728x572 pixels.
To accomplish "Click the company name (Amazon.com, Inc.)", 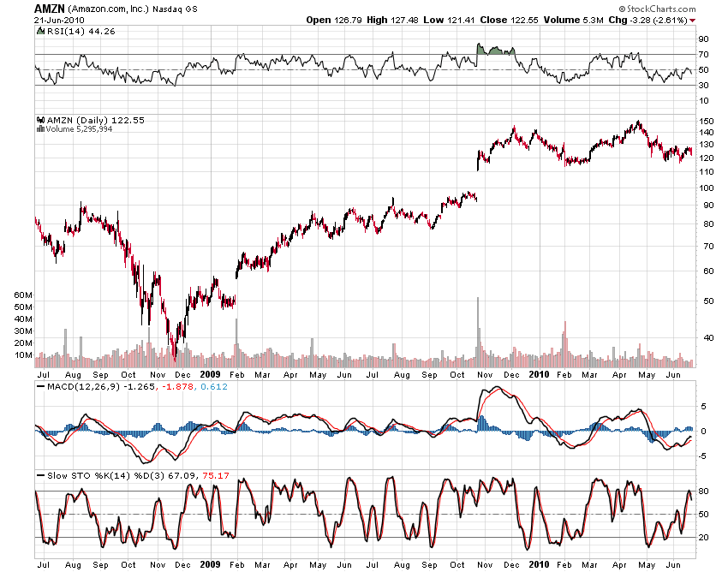I will (x=108, y=9).
